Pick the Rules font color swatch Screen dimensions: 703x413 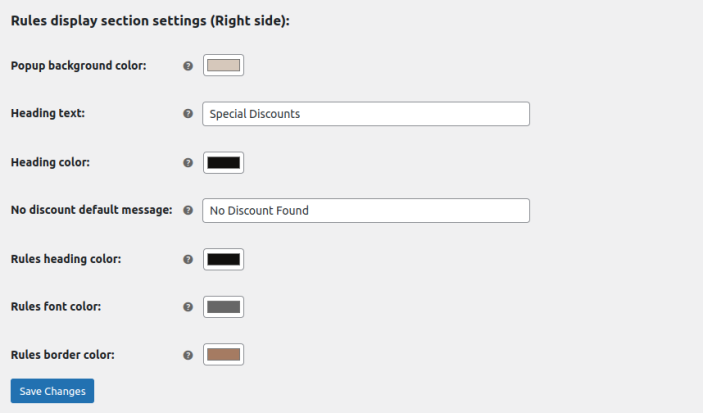click(223, 307)
